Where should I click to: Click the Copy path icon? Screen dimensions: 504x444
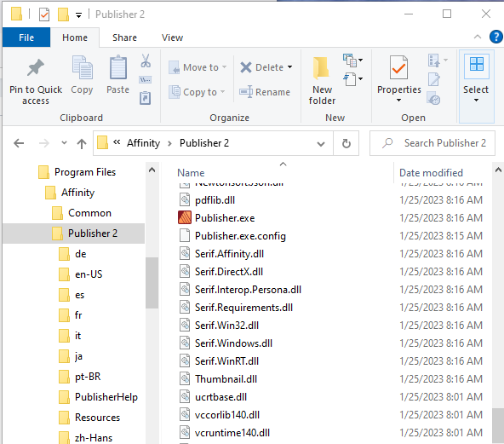146,80
